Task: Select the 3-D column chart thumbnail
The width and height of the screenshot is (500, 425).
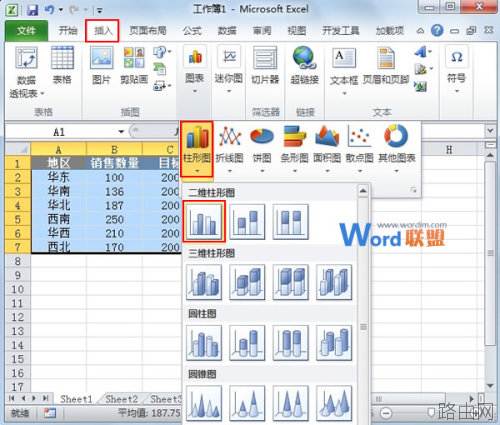Action: [334, 282]
